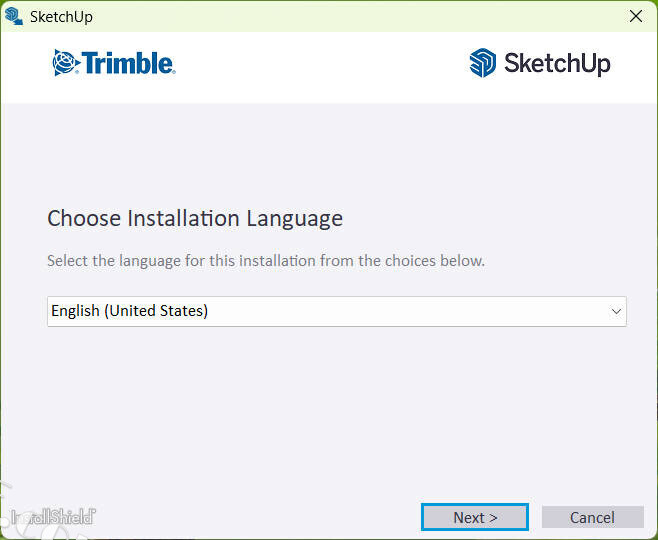
Task: Click the SketchUp window title text
Action: pyautogui.click(x=61, y=16)
